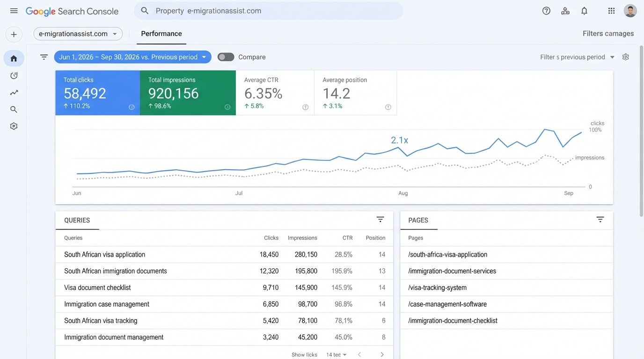
Task: Open the e-migrationassist.com property dropdown
Action: coord(78,34)
